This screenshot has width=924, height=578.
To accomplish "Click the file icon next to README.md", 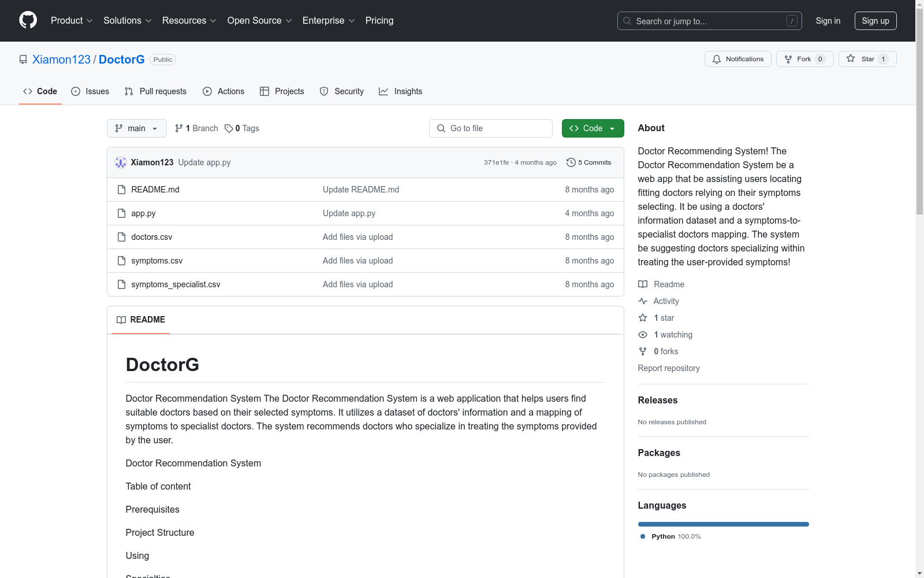I will tap(121, 190).
